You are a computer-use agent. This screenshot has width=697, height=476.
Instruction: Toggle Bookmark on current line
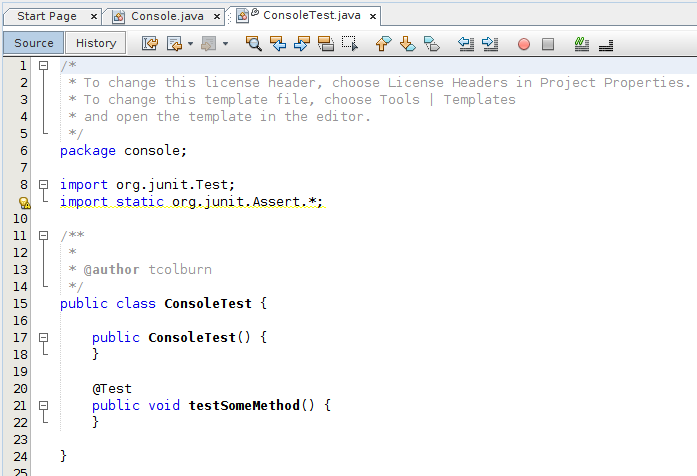(x=431, y=44)
